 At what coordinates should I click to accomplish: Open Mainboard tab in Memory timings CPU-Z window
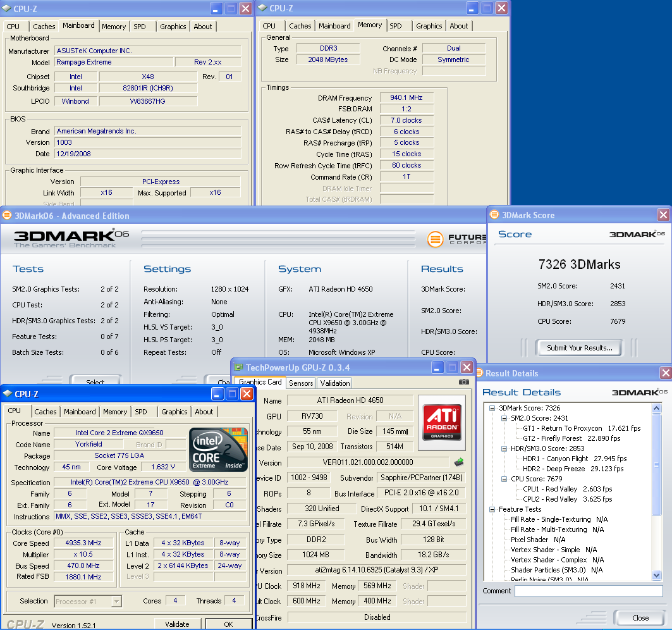tap(334, 26)
